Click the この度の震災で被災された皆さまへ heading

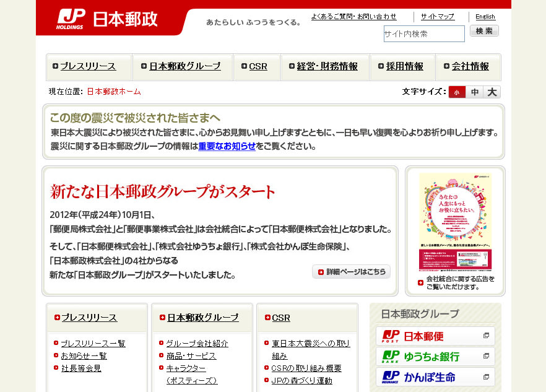(135, 118)
